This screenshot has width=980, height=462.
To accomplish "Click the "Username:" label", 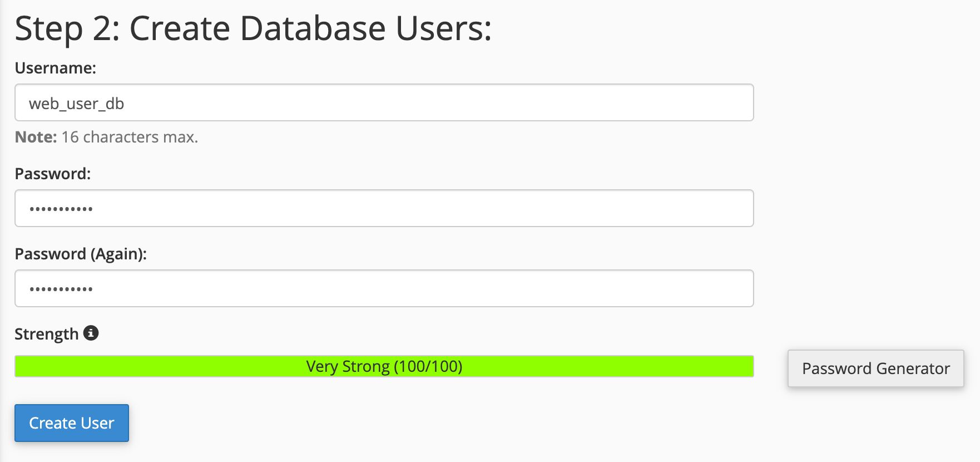I will pos(55,68).
